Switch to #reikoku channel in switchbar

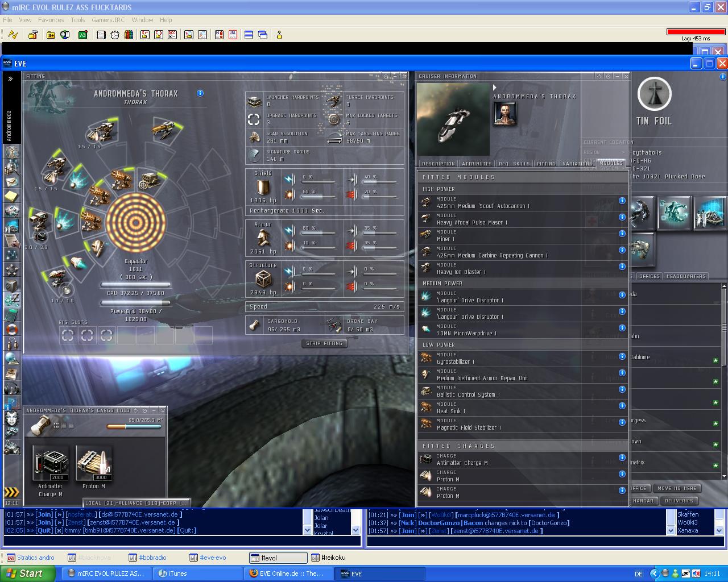pyautogui.click(x=333, y=558)
